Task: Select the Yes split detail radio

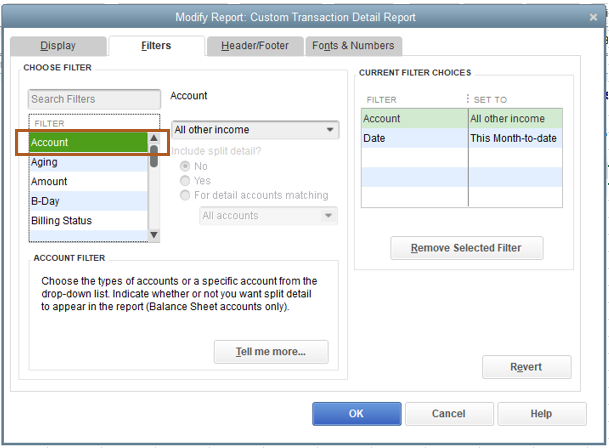Action: tap(185, 180)
